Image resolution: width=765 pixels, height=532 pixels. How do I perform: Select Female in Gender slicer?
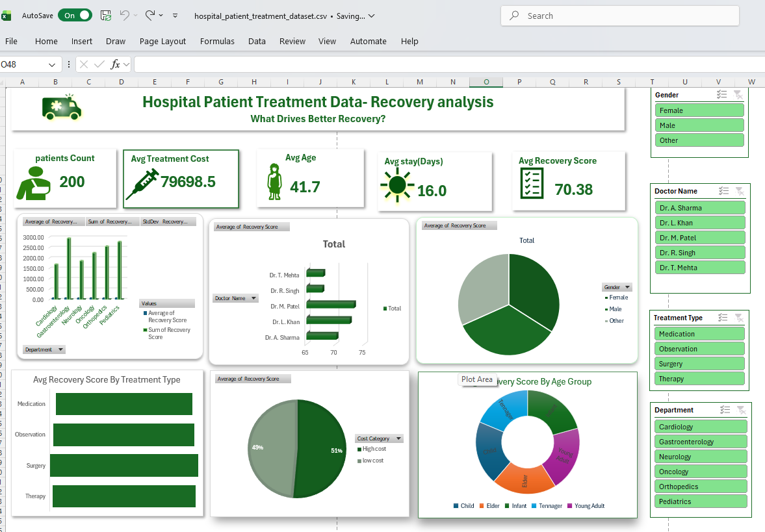(x=699, y=110)
